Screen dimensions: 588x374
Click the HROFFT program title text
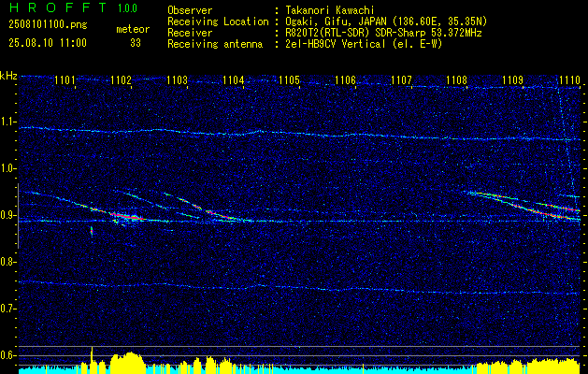tap(57, 7)
